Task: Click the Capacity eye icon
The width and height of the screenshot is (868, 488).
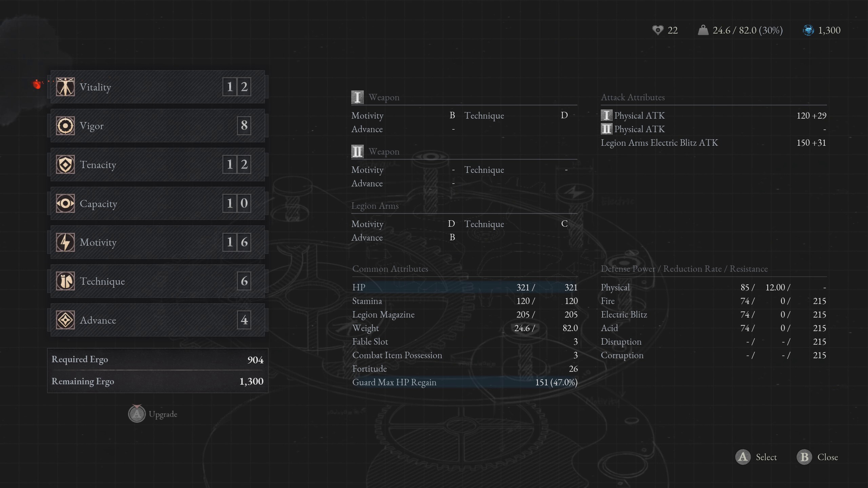Action: [65, 203]
